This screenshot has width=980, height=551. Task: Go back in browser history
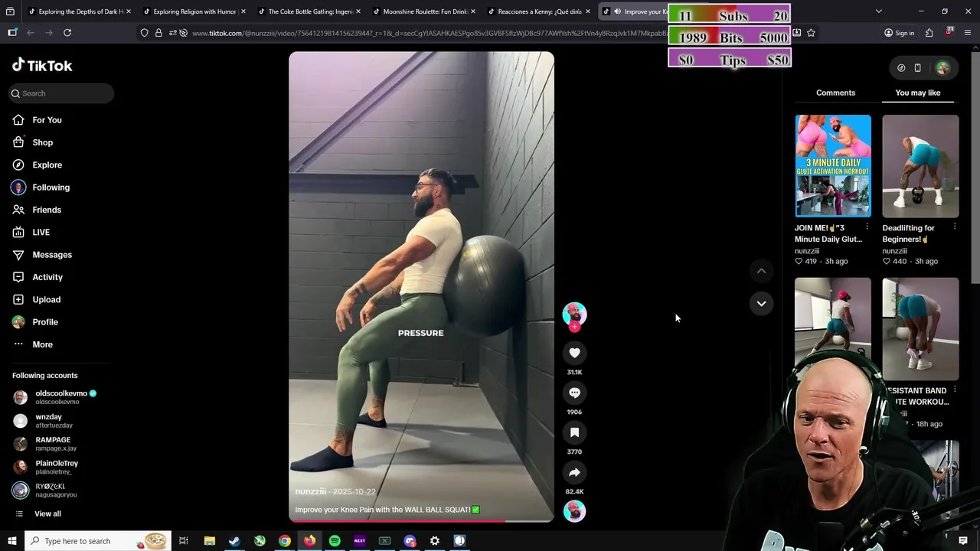[x=31, y=33]
